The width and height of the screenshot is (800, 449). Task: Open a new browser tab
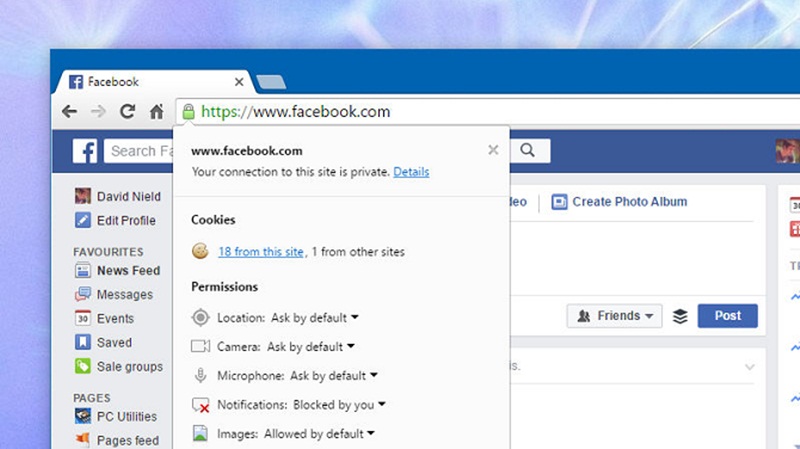[271, 82]
